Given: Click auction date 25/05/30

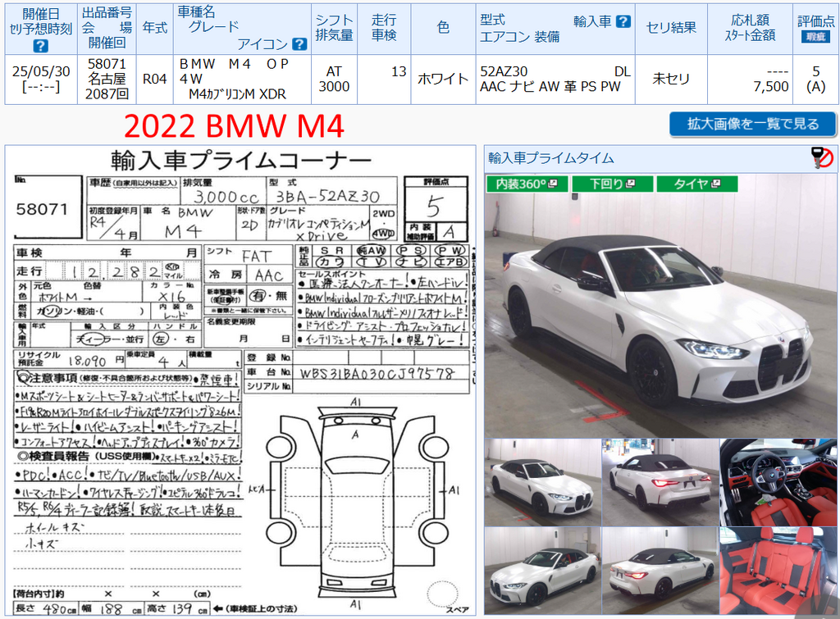Looking at the screenshot, I should coord(41,71).
